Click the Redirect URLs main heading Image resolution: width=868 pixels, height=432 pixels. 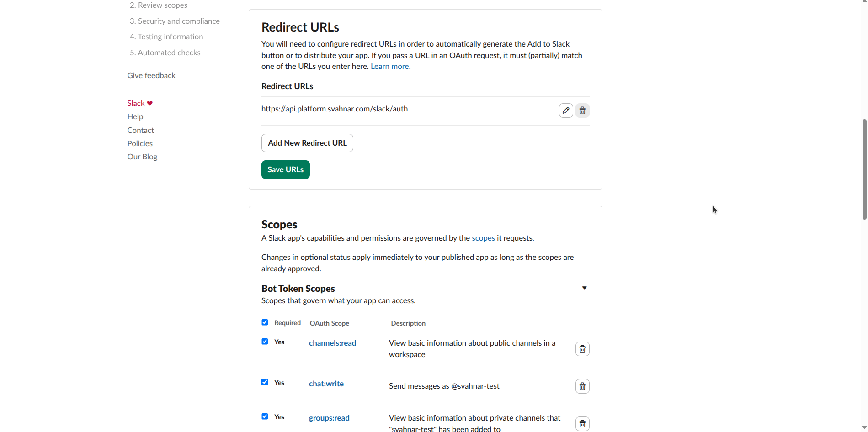pyautogui.click(x=300, y=27)
